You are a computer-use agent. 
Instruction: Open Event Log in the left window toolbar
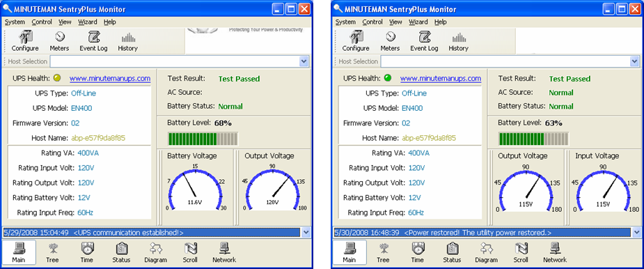[x=94, y=41]
